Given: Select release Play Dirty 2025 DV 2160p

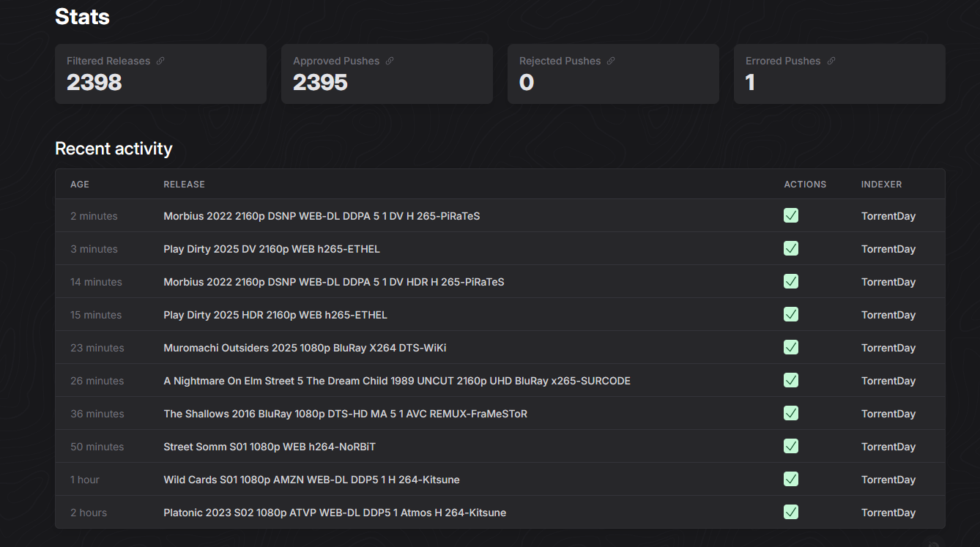Looking at the screenshot, I should pos(272,249).
